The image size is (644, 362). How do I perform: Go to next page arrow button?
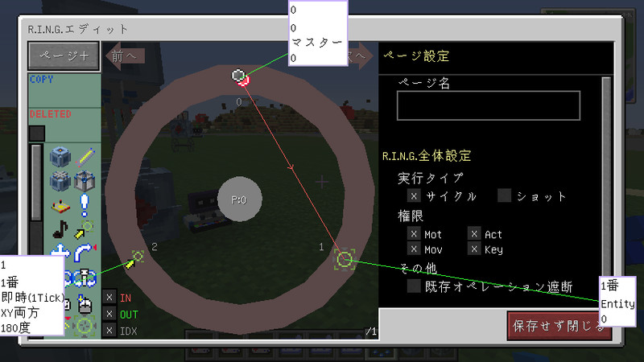coord(361,56)
